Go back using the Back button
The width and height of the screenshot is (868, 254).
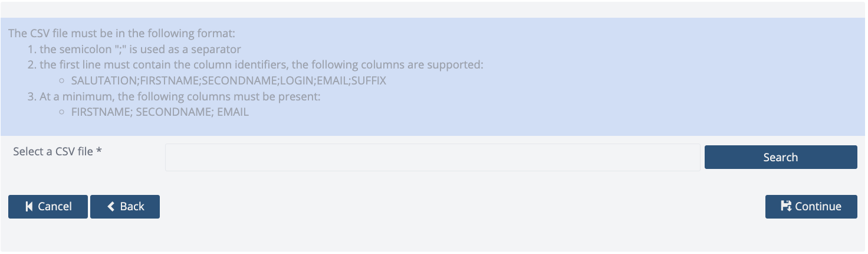tap(125, 207)
